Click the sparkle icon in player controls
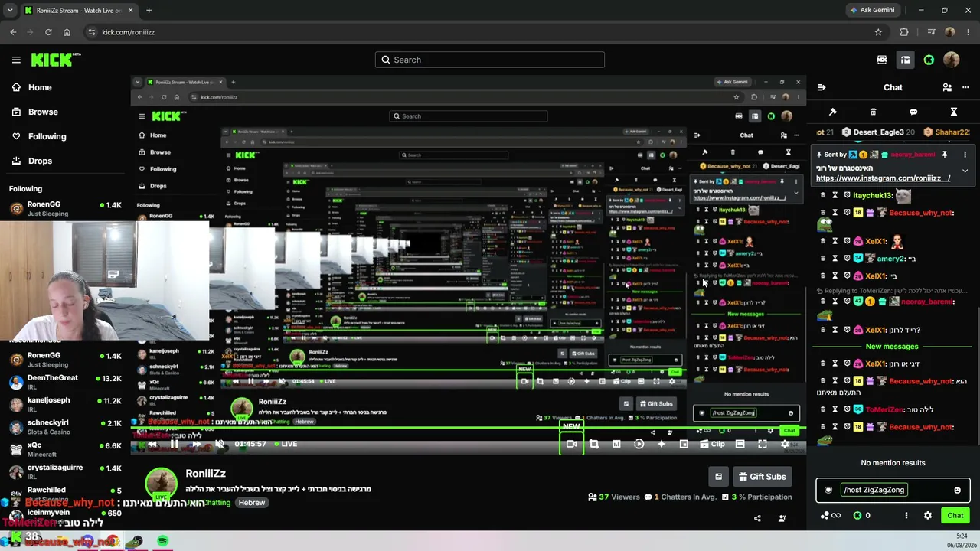The image size is (980, 551). tap(661, 444)
